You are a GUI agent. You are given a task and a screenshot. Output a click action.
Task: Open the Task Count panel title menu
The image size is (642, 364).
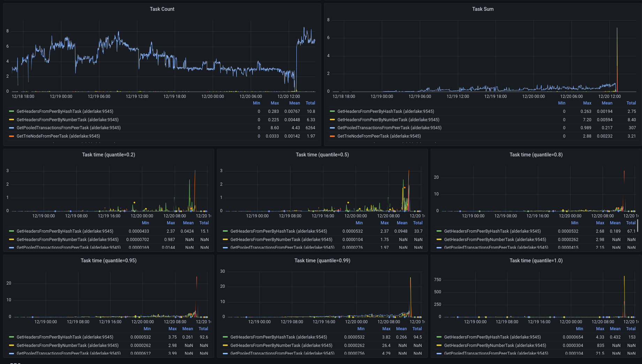(x=162, y=9)
